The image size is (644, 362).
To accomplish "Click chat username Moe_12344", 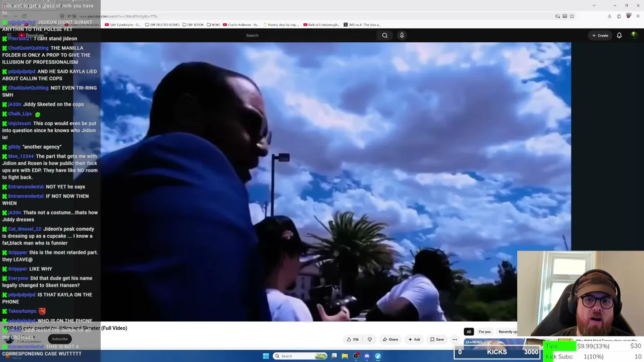I will click(21, 156).
